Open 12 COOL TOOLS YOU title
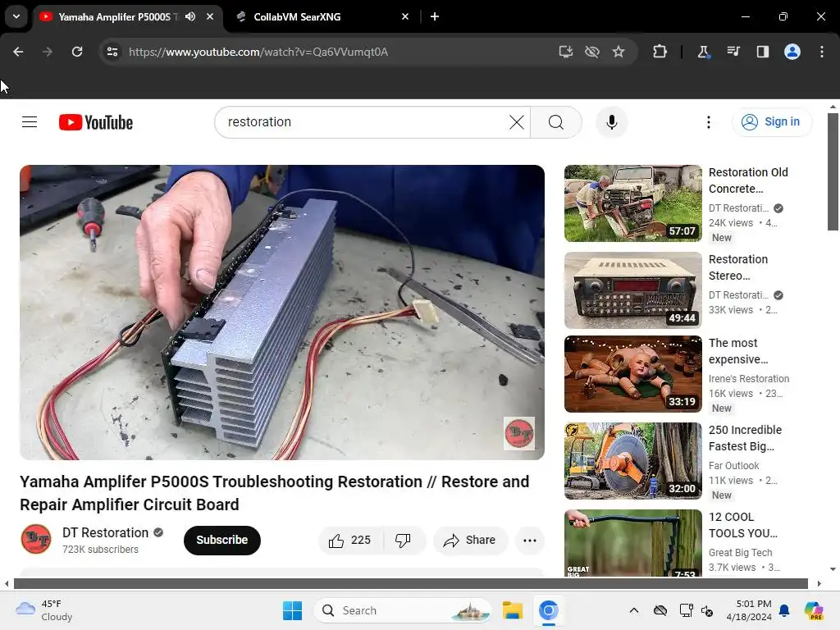840x630 pixels. (743, 525)
